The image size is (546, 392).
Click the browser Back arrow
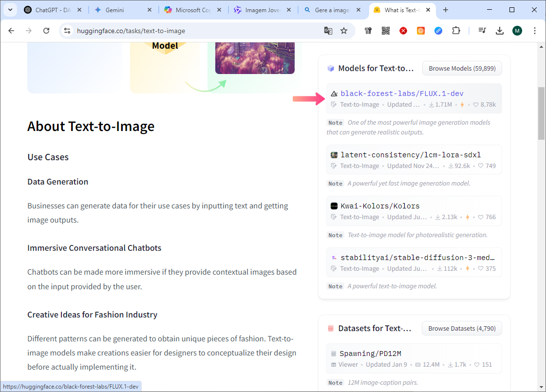click(11, 31)
